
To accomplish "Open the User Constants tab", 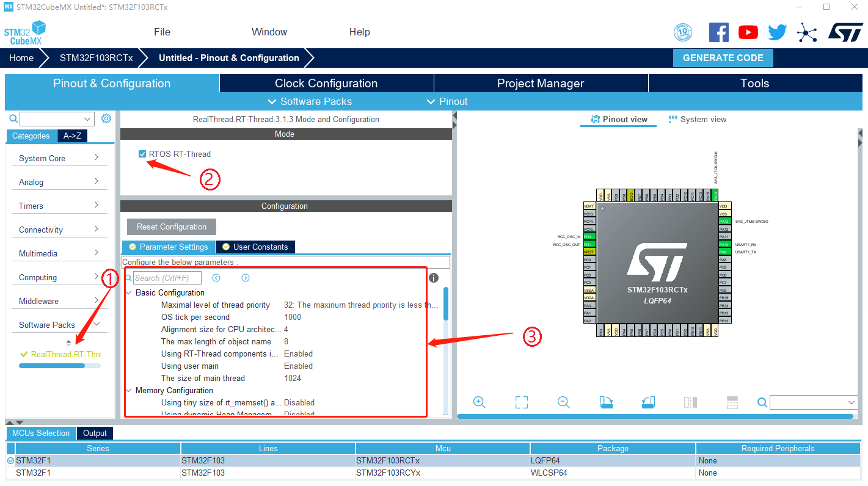I will point(255,247).
